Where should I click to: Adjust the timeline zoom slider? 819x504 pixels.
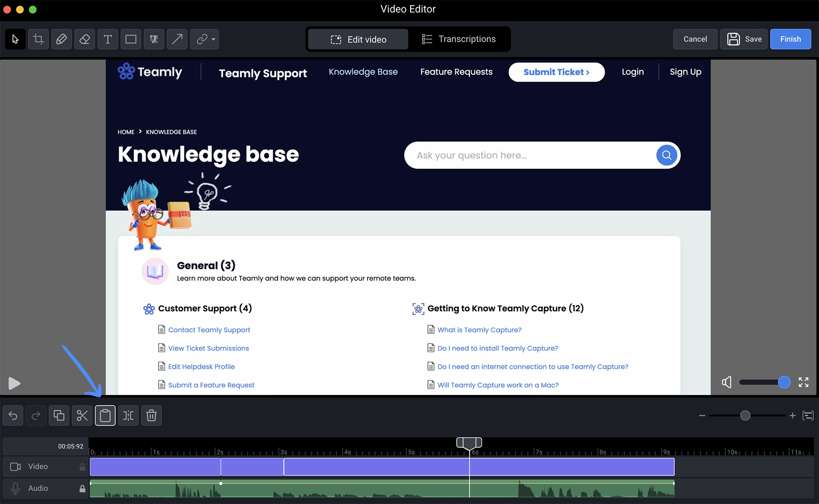[x=745, y=415]
